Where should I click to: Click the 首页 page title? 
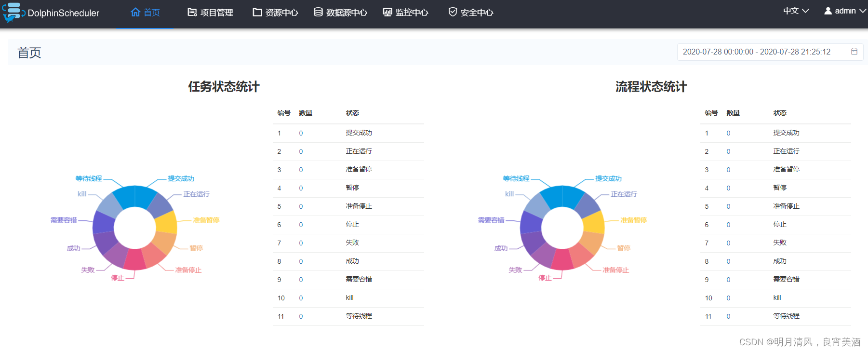click(x=29, y=53)
